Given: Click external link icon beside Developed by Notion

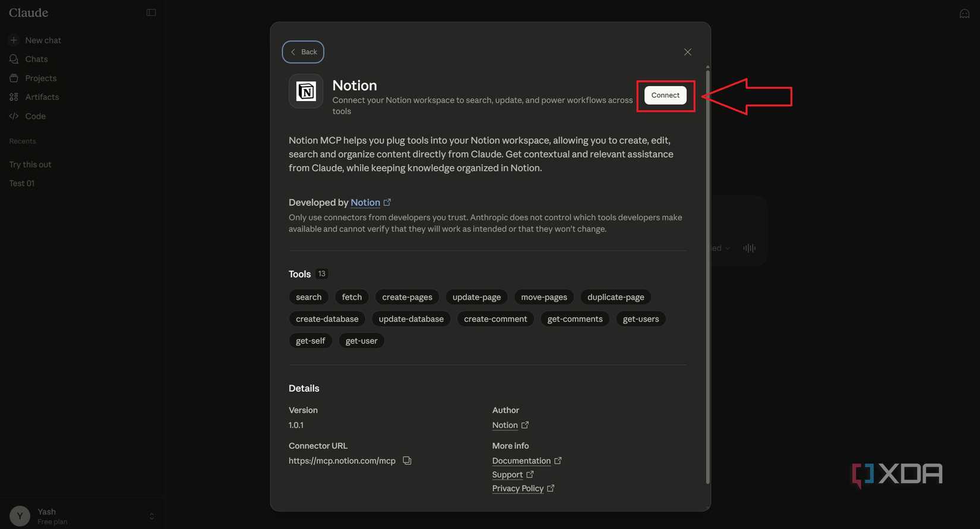Looking at the screenshot, I should 387,203.
